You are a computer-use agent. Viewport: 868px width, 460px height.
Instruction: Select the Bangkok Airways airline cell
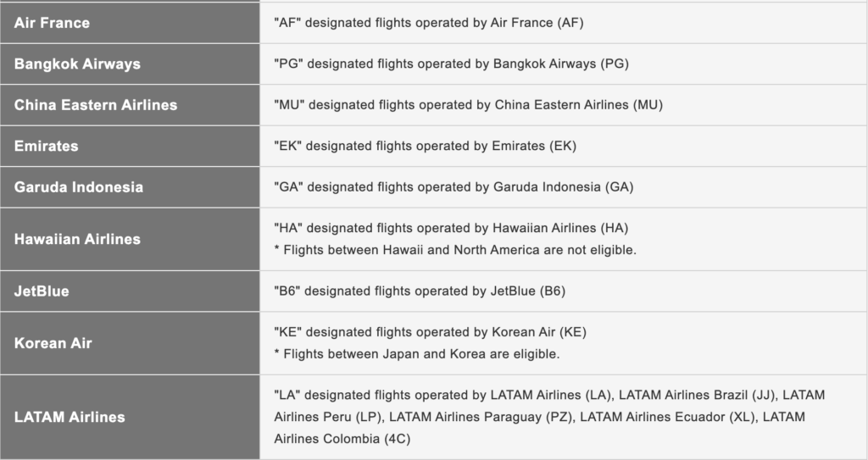coord(77,64)
